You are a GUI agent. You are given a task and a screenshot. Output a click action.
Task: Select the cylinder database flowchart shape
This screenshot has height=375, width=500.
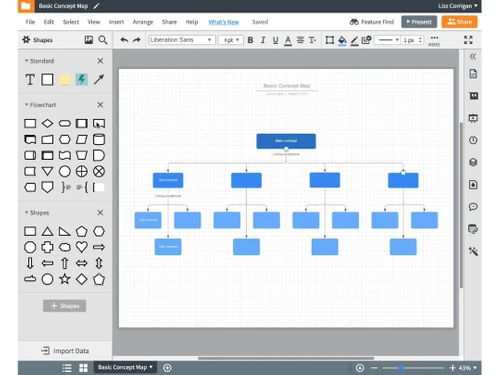pyautogui.click(x=99, y=139)
